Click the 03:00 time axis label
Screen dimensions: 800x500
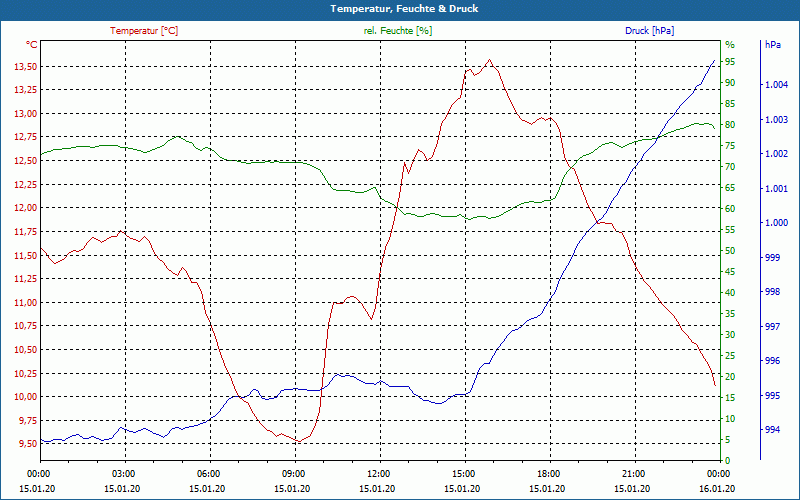click(x=122, y=474)
